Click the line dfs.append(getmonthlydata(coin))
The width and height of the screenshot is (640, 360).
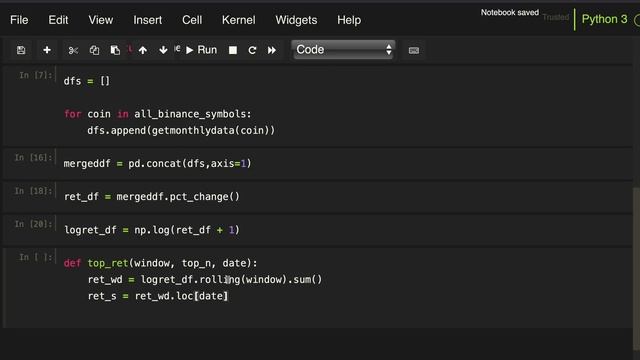coord(181,131)
